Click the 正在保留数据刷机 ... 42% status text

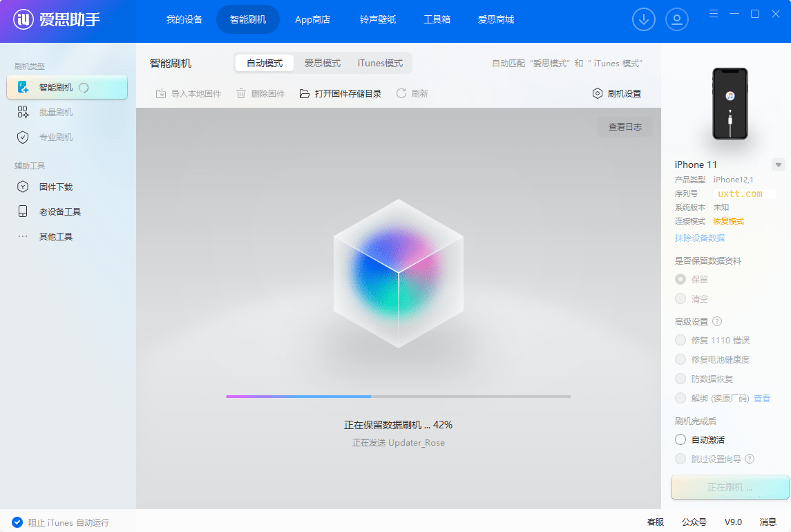click(x=398, y=425)
